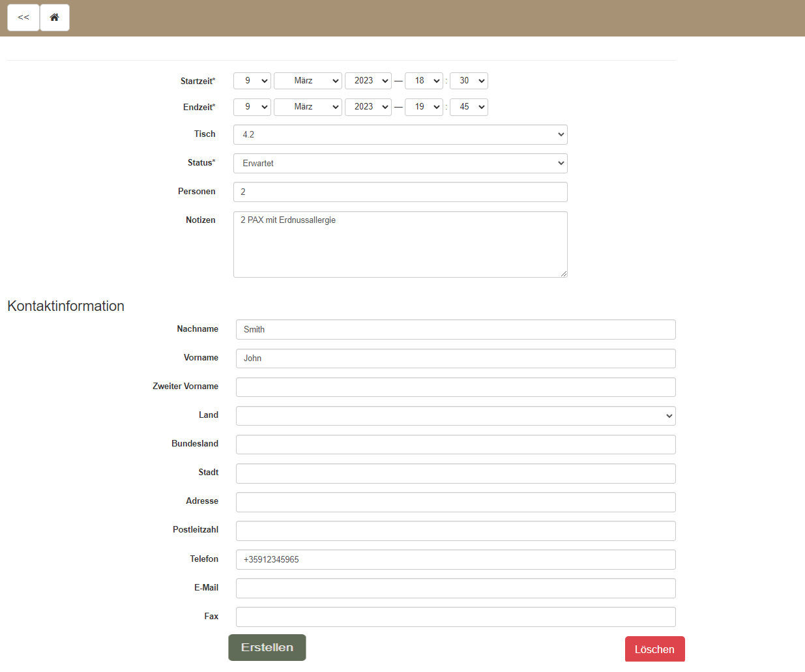Open the Endzeit hour dropdown showing 19
This screenshot has height=672, width=805.
click(424, 107)
